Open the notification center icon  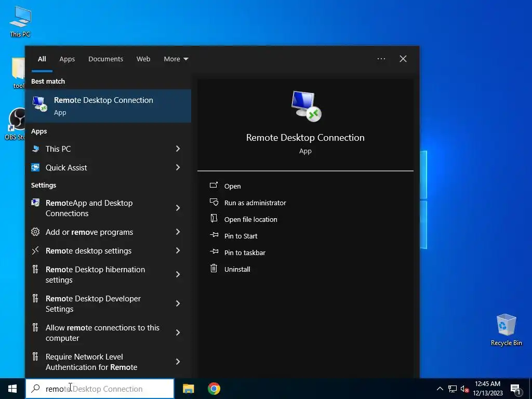pyautogui.click(x=516, y=389)
